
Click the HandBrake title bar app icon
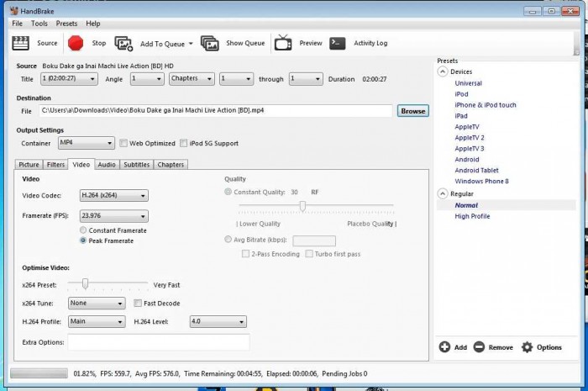tap(14, 10)
